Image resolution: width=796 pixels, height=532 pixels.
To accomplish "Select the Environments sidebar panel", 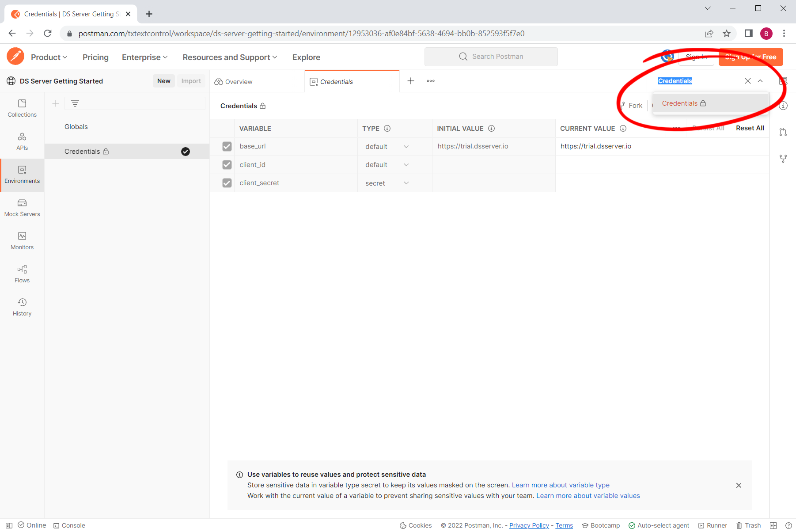I will pos(22,175).
